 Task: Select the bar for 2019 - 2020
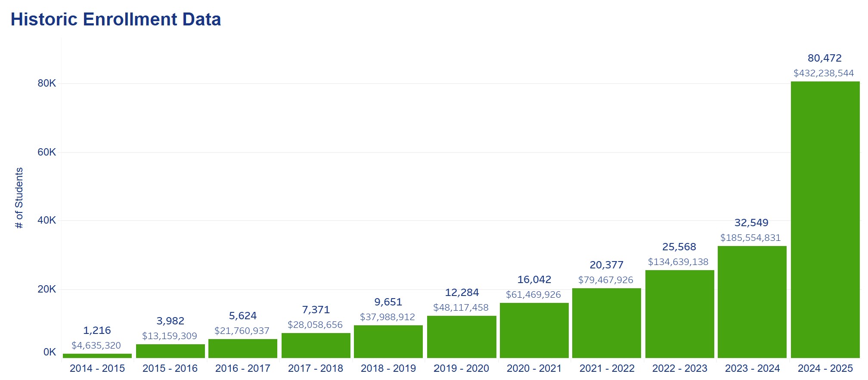[x=461, y=336]
